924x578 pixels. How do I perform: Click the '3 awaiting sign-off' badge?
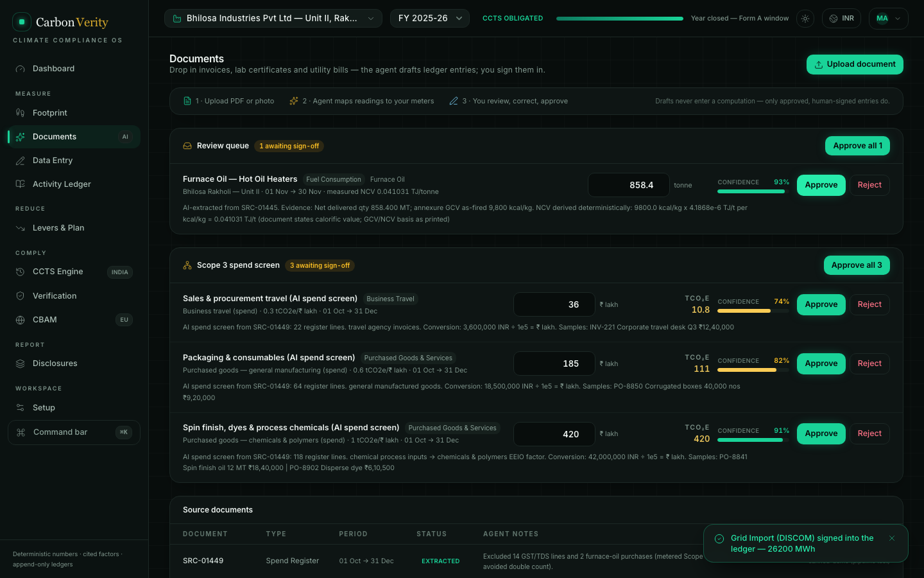(x=320, y=265)
